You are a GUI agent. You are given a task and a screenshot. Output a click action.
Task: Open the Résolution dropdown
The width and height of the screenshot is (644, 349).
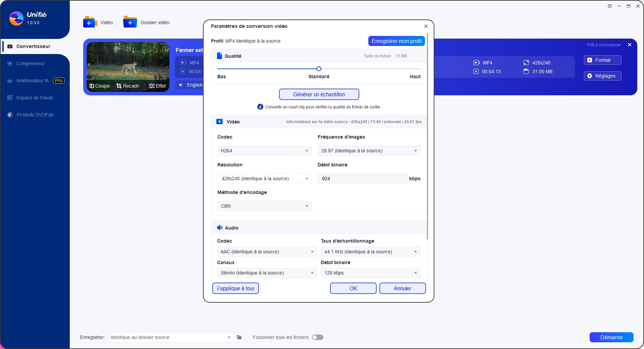pyautogui.click(x=264, y=179)
